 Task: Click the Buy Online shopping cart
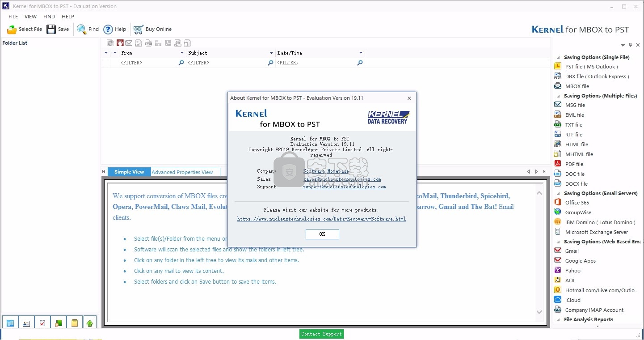tap(139, 30)
